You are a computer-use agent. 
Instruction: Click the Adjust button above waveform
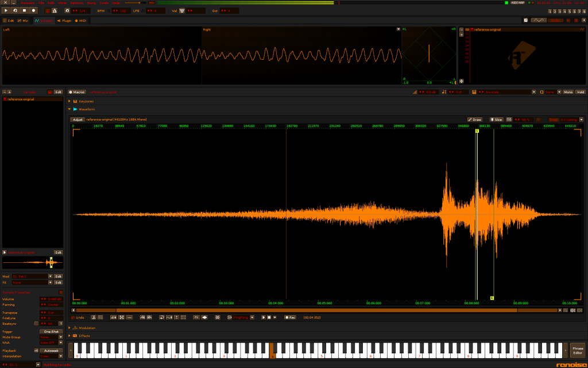78,120
